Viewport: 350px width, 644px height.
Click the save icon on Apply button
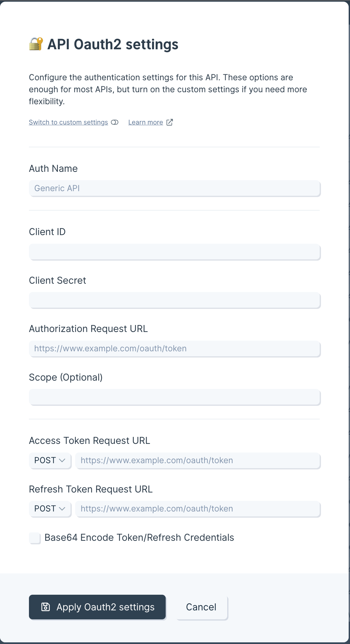[46, 607]
